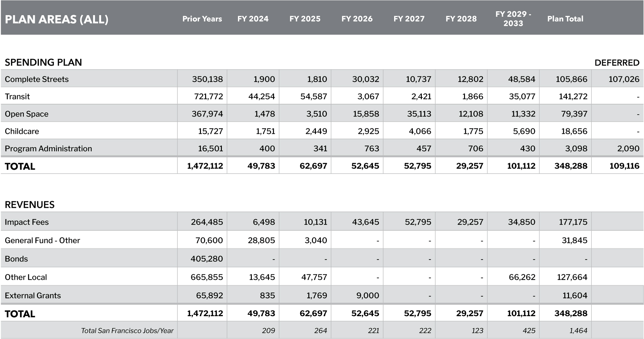Viewport: 644px width, 339px height.
Task: Select the FY 2026 column header
Action: point(357,19)
